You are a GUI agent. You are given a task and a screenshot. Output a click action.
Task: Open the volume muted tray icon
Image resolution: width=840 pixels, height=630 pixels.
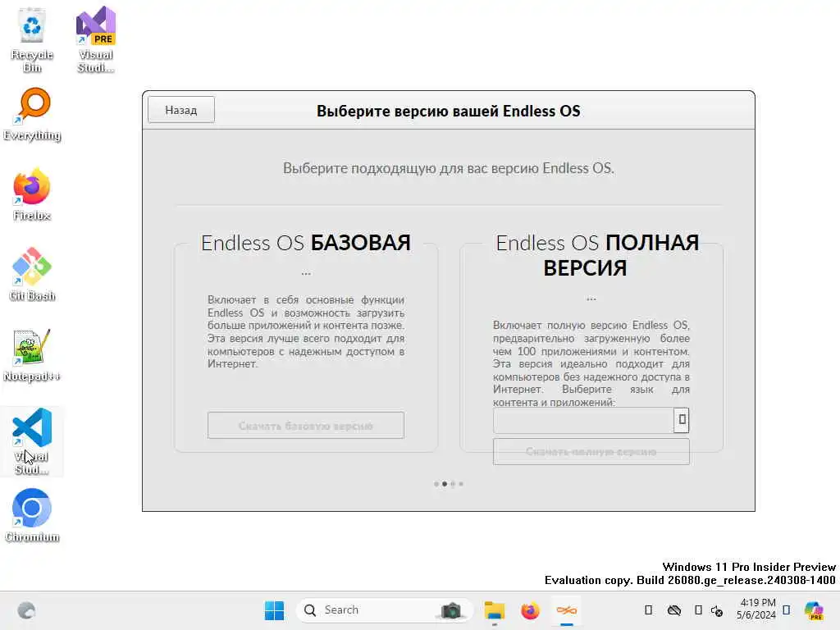tap(717, 610)
